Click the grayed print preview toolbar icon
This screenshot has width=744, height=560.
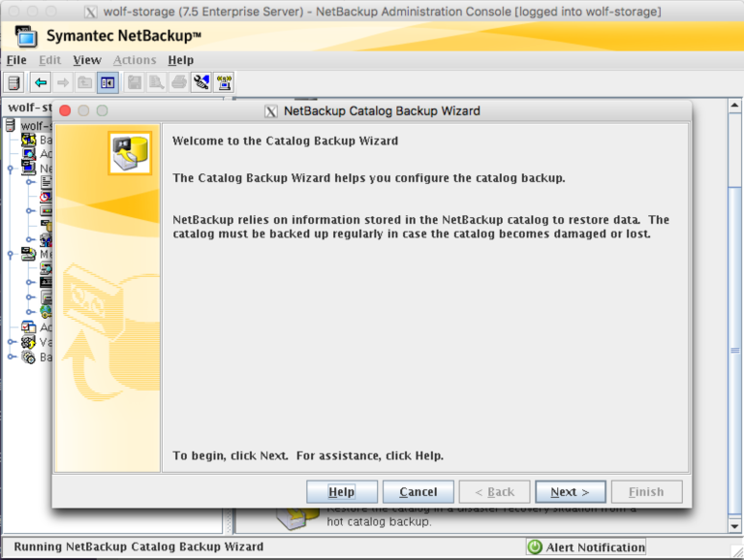156,83
